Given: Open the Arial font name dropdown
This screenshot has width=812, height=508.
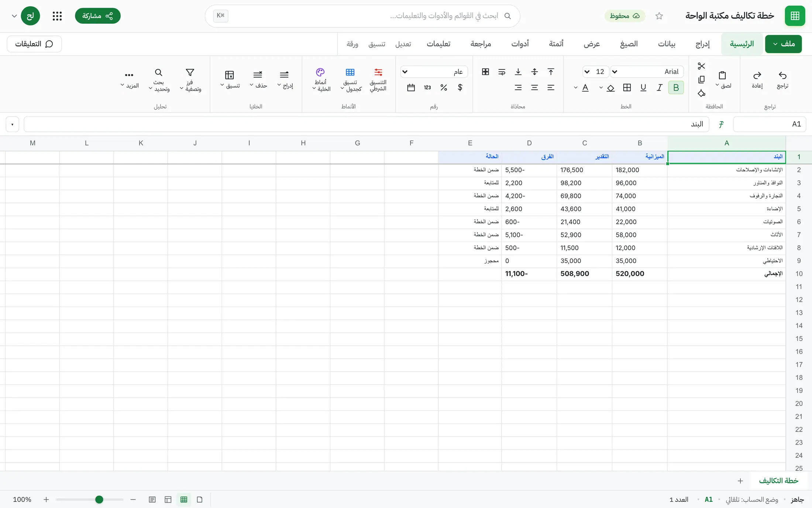Looking at the screenshot, I should (x=647, y=72).
